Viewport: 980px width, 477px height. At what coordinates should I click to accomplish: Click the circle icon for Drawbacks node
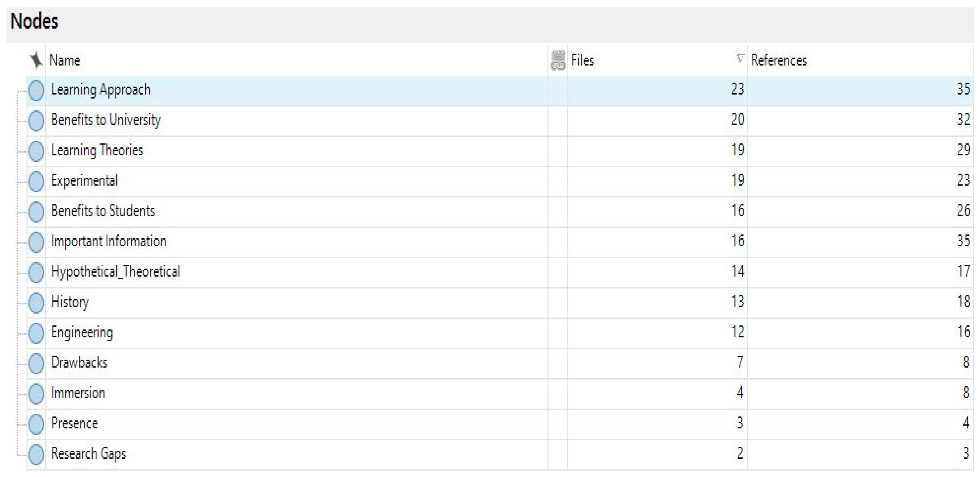36,363
